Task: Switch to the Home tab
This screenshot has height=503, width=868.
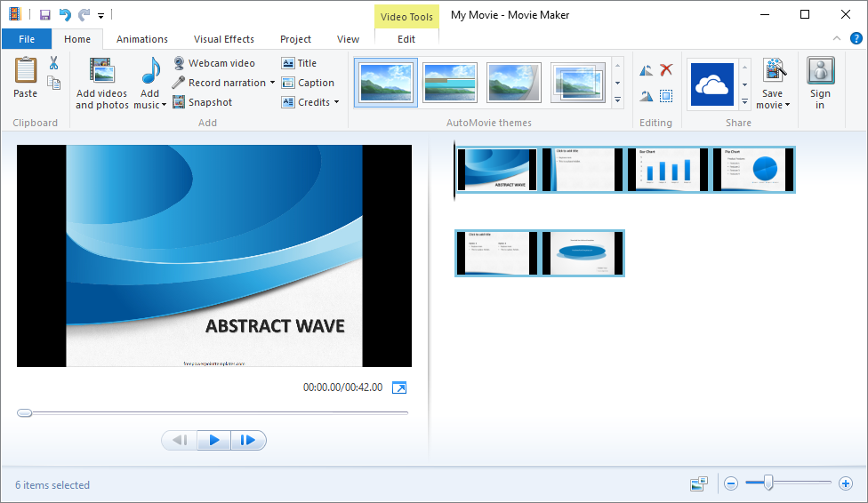Action: pos(77,39)
